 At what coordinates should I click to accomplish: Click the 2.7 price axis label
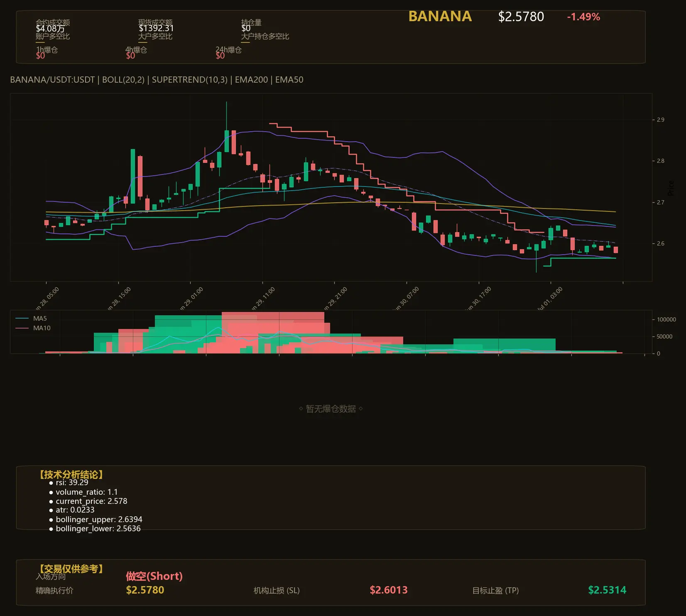tap(660, 202)
